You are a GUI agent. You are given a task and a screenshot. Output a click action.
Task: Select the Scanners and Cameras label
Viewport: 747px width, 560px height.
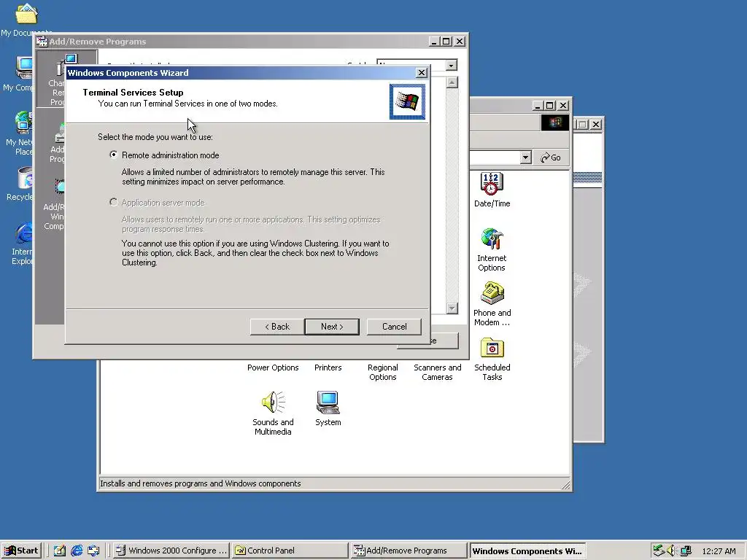438,372
